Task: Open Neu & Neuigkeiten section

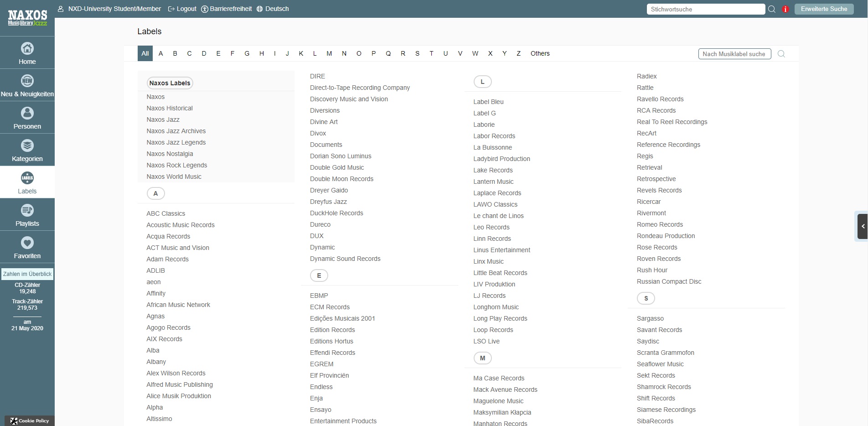Action: tap(27, 86)
